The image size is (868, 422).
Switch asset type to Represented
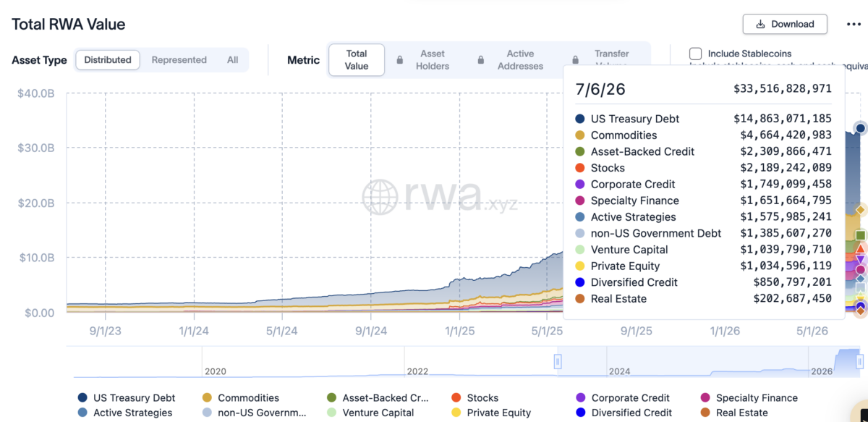click(179, 60)
